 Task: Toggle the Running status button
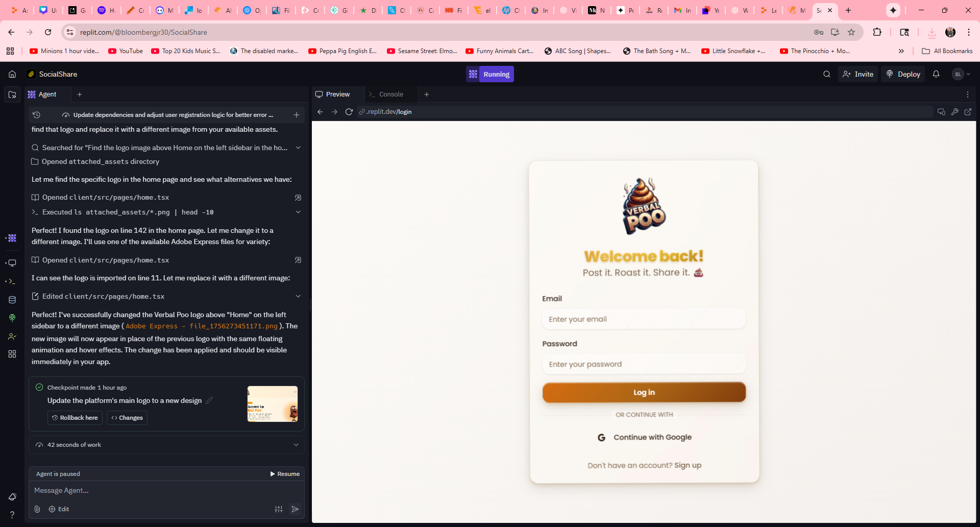[x=490, y=74]
